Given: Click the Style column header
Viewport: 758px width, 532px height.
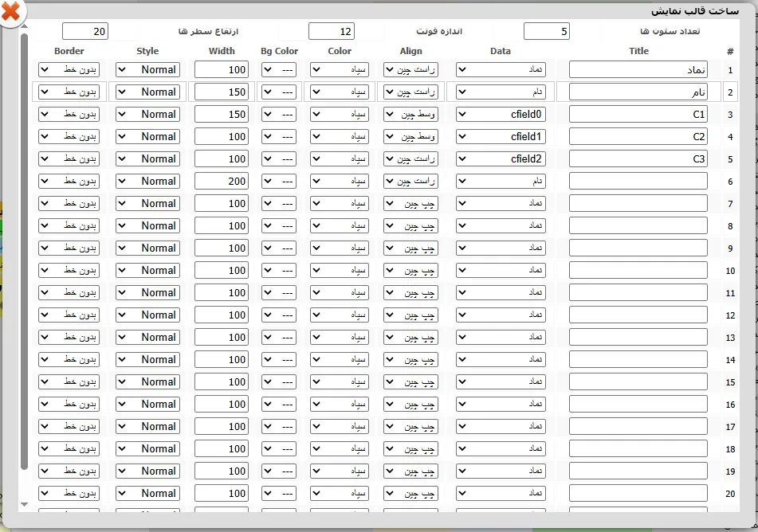Looking at the screenshot, I should tap(147, 51).
